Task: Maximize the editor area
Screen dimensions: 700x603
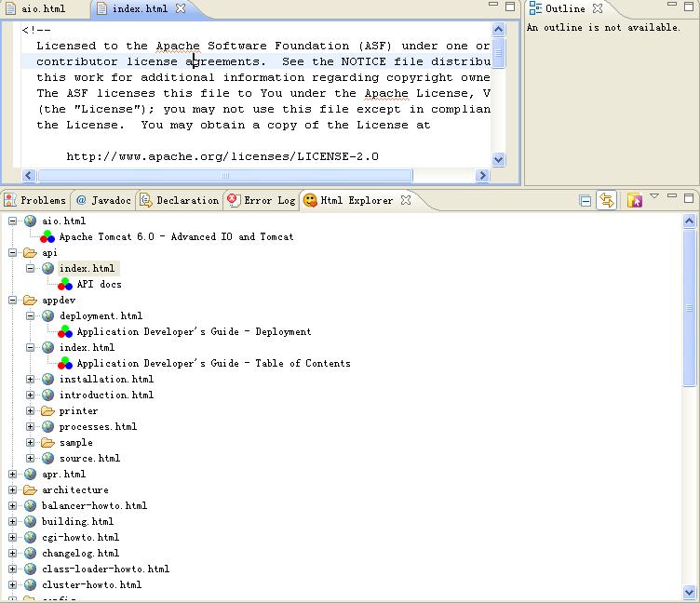Action: (510, 7)
